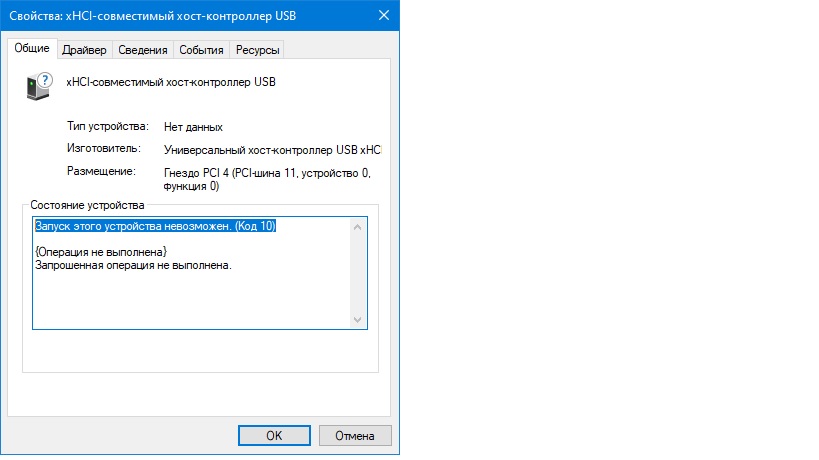Open the Драйвер tab

[x=84, y=50]
